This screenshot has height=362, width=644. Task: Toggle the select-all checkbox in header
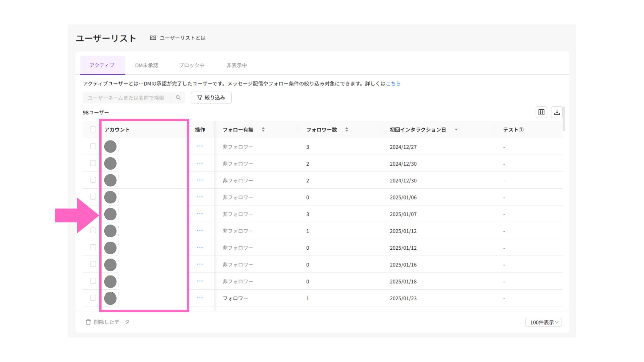[93, 129]
